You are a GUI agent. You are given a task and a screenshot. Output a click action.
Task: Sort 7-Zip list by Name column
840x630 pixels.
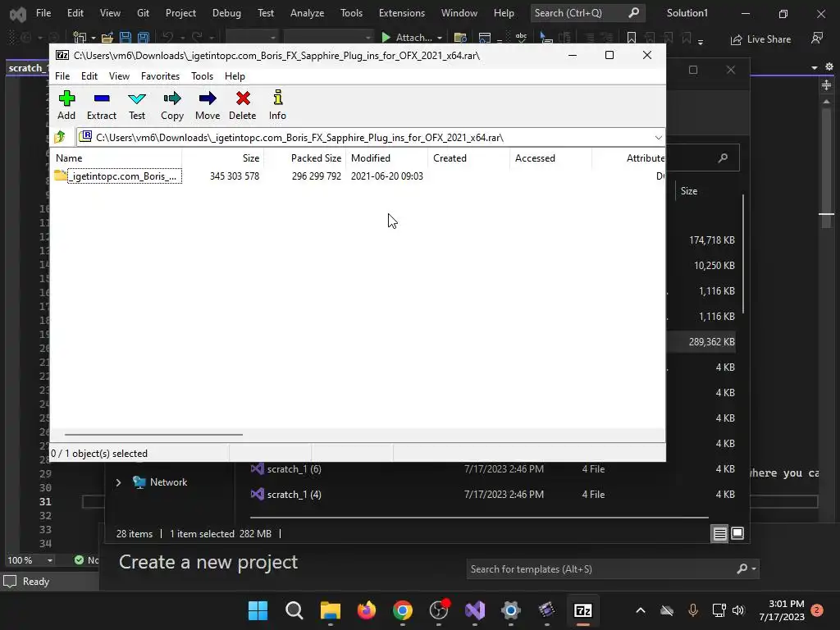click(x=116, y=158)
